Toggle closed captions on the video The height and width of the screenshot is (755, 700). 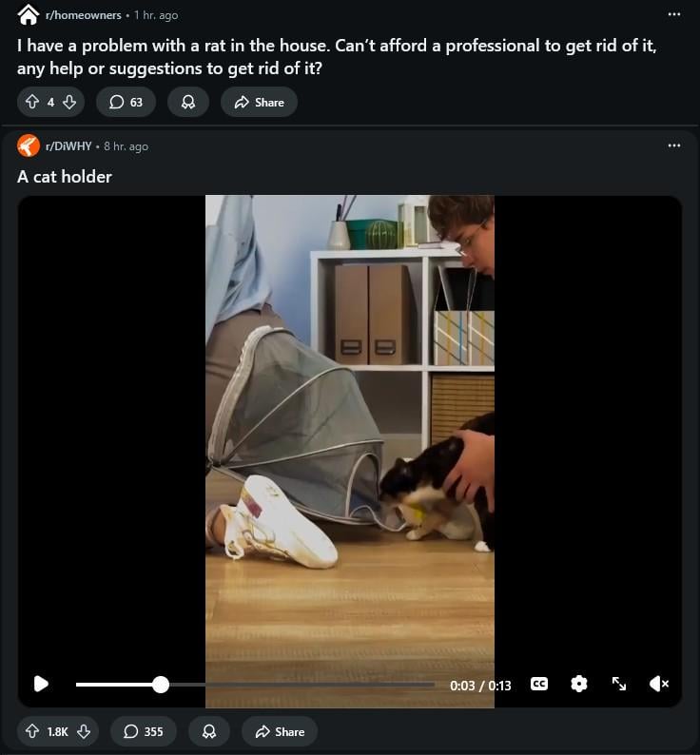[x=539, y=684]
